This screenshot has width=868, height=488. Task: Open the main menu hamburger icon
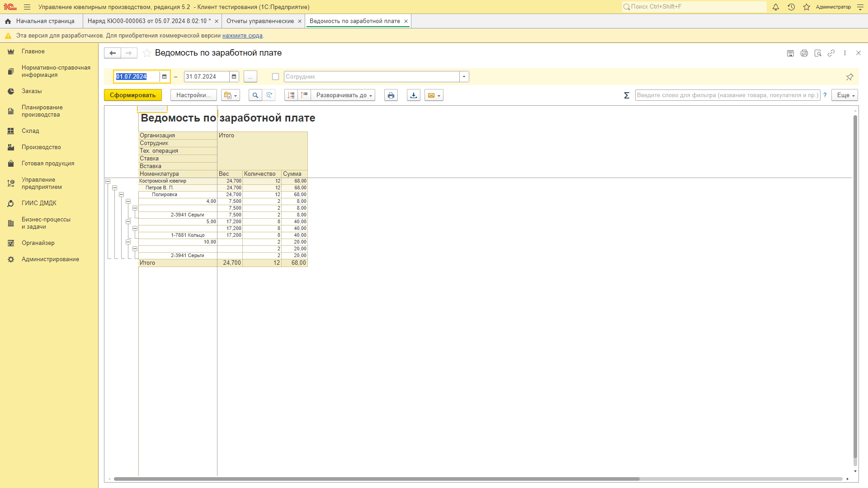[27, 7]
